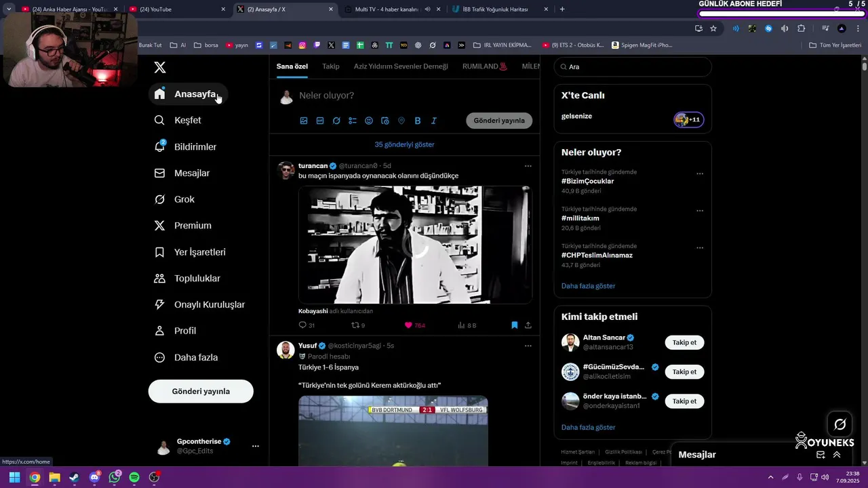This screenshot has height=488, width=868.
Task: Share turancan post
Action: pyautogui.click(x=528, y=325)
